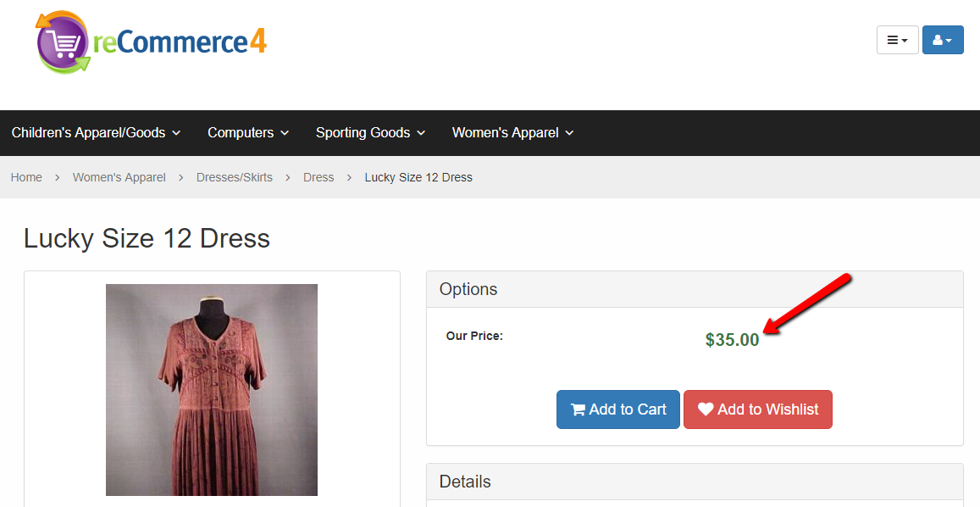Click the reCommerce4 shopping cart logo

(151, 42)
